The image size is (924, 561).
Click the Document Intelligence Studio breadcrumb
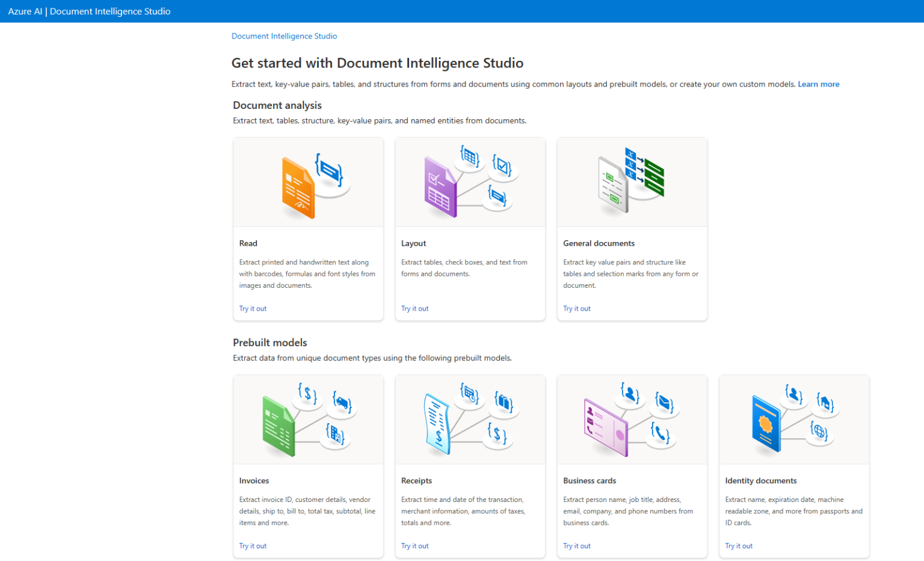click(284, 36)
